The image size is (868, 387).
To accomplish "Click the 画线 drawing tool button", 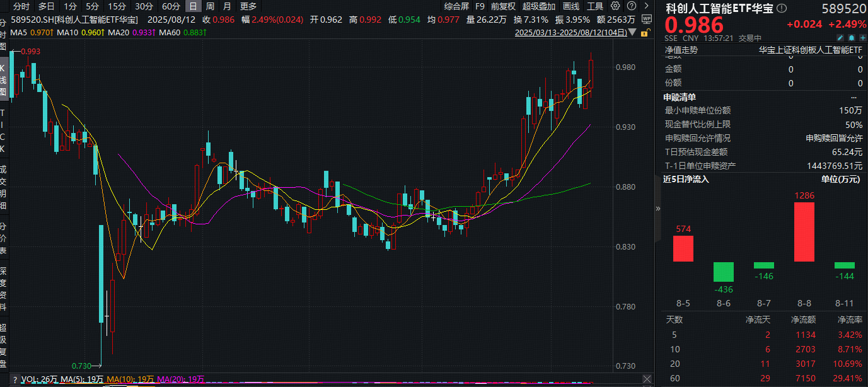I will (571, 6).
